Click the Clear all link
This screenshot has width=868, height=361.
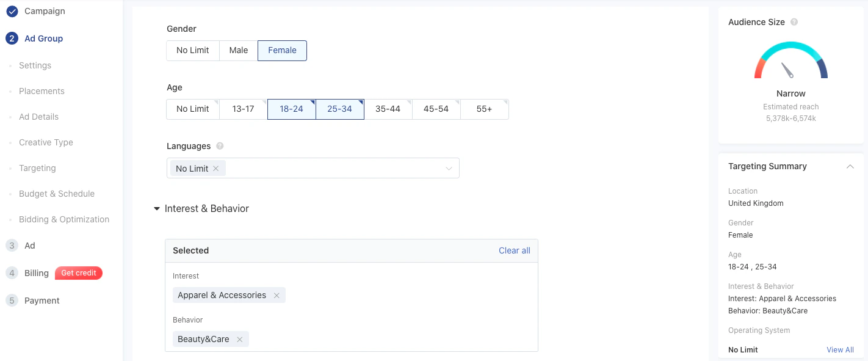[515, 250]
